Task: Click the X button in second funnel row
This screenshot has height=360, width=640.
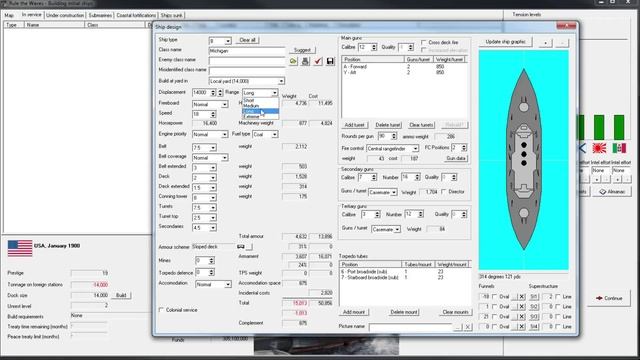Action: point(522,307)
